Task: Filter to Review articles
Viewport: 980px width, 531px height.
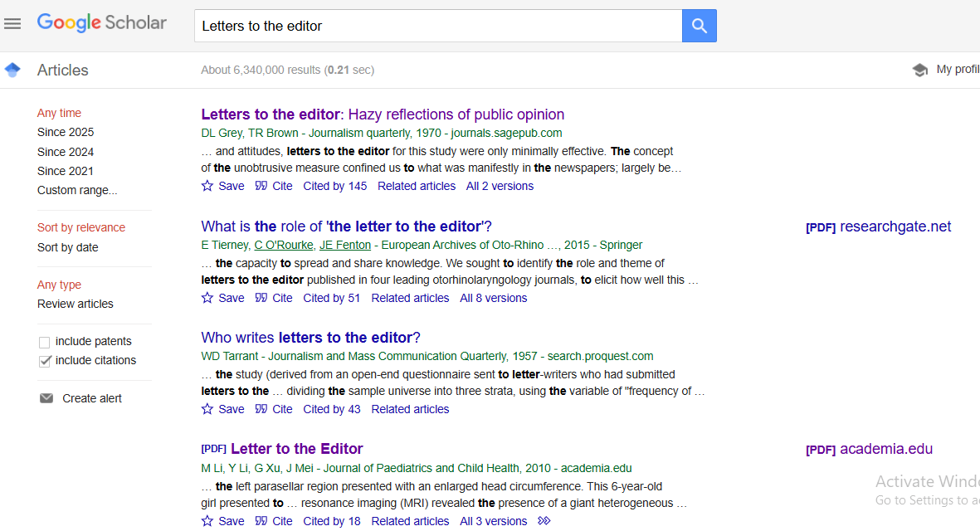Action: [x=75, y=304]
